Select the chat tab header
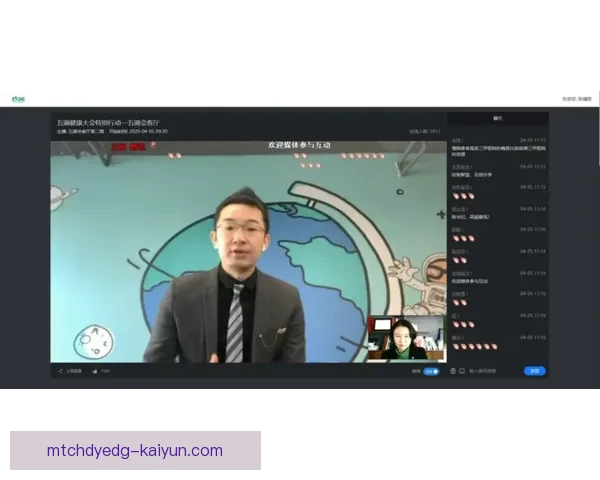600x480 pixels. click(x=498, y=118)
